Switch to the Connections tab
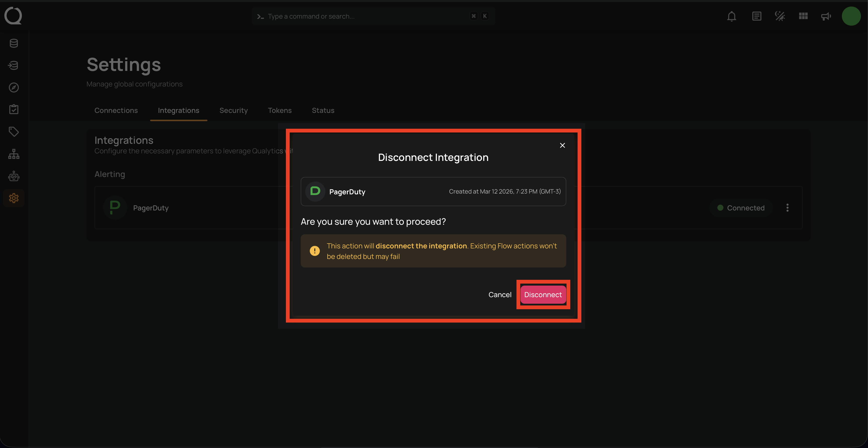 [x=116, y=110]
